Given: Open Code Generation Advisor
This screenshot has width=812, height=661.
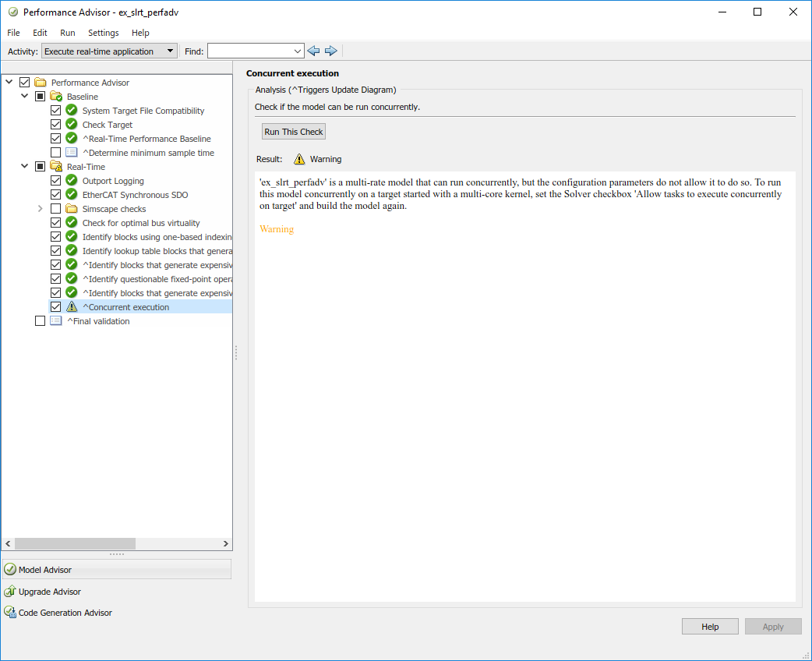Looking at the screenshot, I should 65,613.
